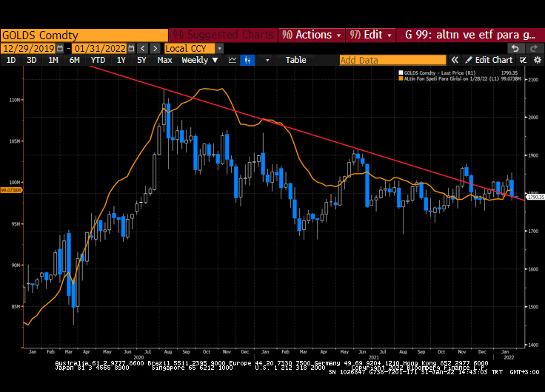Open the chart type dropdown arrow
This screenshot has height=392, width=545.
267,60
